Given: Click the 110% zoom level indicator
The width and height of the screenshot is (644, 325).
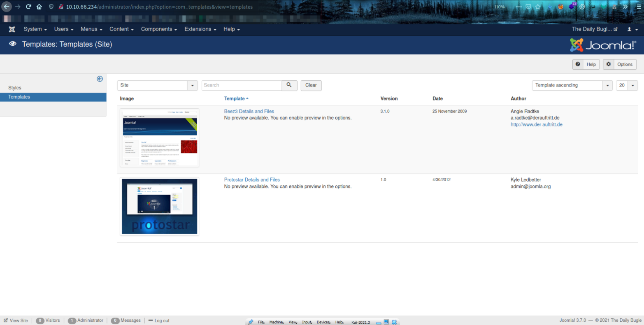Looking at the screenshot, I should click(x=499, y=7).
